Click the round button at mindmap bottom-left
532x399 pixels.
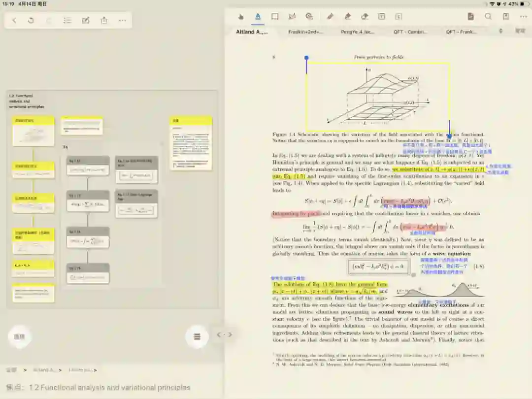pyautogui.click(x=19, y=337)
